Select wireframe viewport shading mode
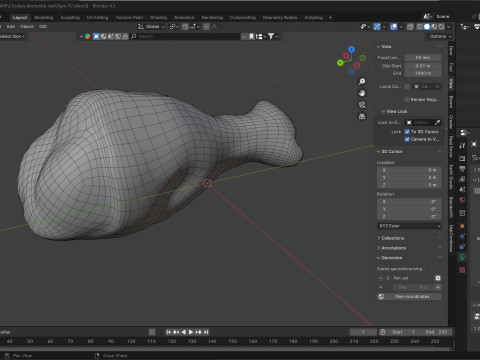The height and width of the screenshot is (360, 480). click(x=420, y=27)
